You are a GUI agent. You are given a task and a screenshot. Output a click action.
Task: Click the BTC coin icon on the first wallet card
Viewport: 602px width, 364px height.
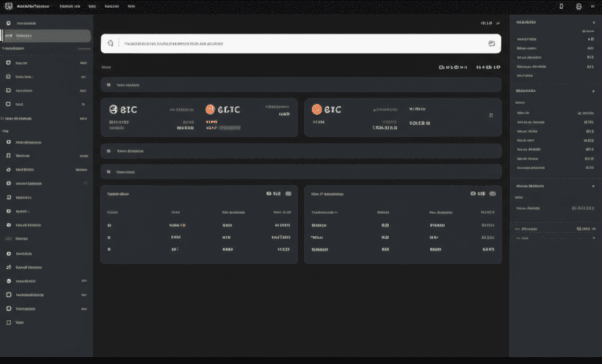pyautogui.click(x=113, y=109)
